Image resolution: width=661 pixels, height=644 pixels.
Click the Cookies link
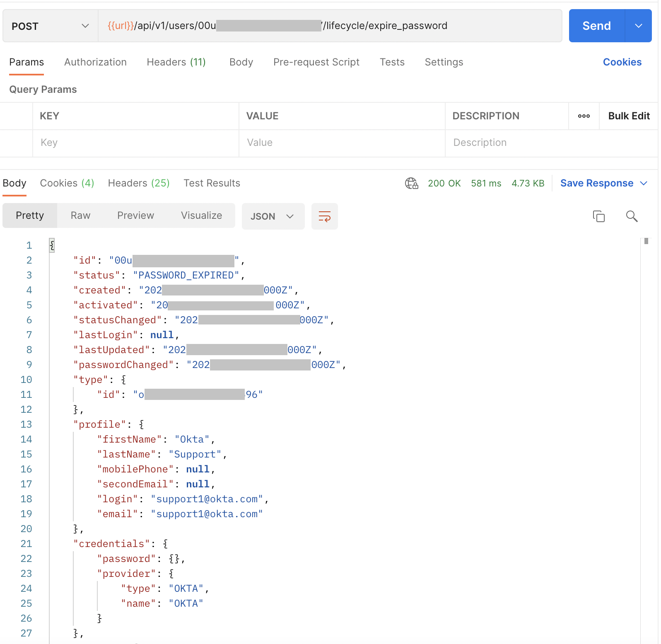[x=622, y=62]
